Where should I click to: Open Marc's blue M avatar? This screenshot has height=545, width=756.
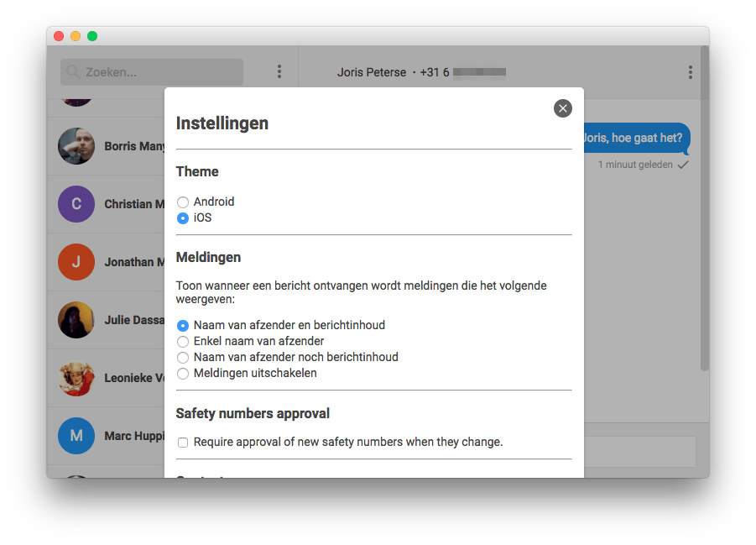point(76,436)
